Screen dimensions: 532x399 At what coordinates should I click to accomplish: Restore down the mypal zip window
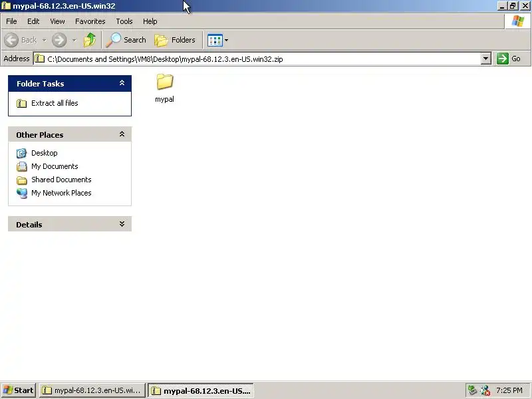[x=513, y=6]
